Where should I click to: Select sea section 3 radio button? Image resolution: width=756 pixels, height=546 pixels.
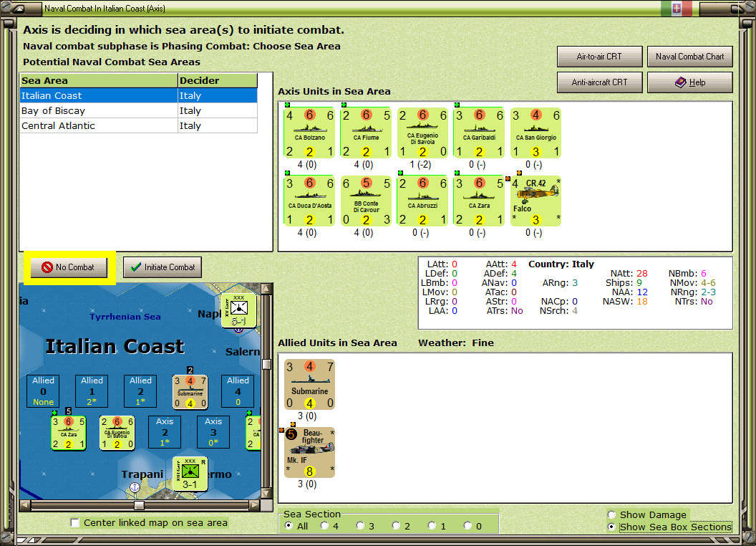pyautogui.click(x=360, y=526)
